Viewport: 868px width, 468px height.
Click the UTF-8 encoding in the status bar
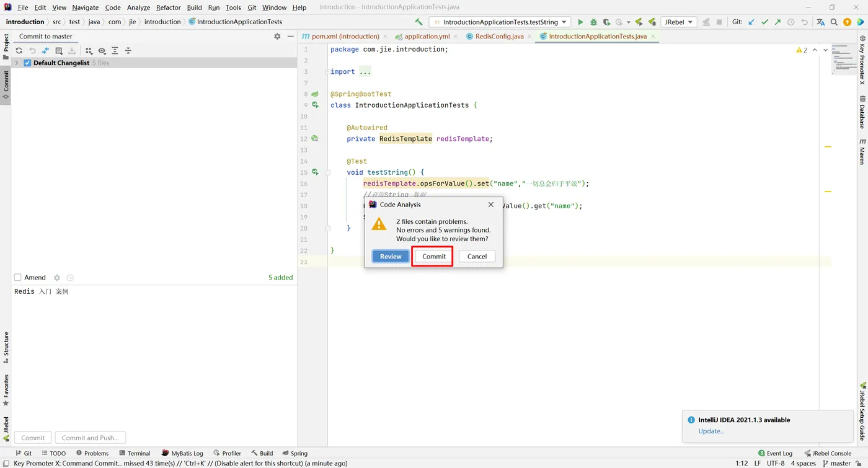[x=776, y=463]
